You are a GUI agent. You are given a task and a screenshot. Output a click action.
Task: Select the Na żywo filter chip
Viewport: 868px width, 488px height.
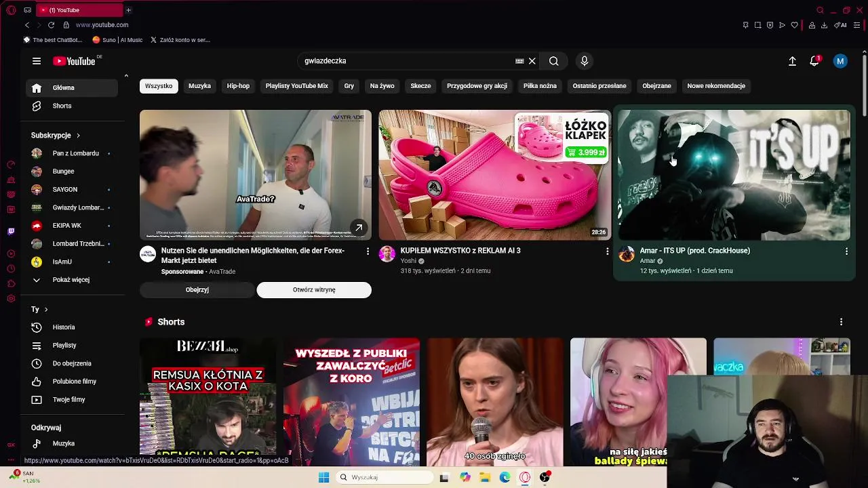pyautogui.click(x=382, y=86)
